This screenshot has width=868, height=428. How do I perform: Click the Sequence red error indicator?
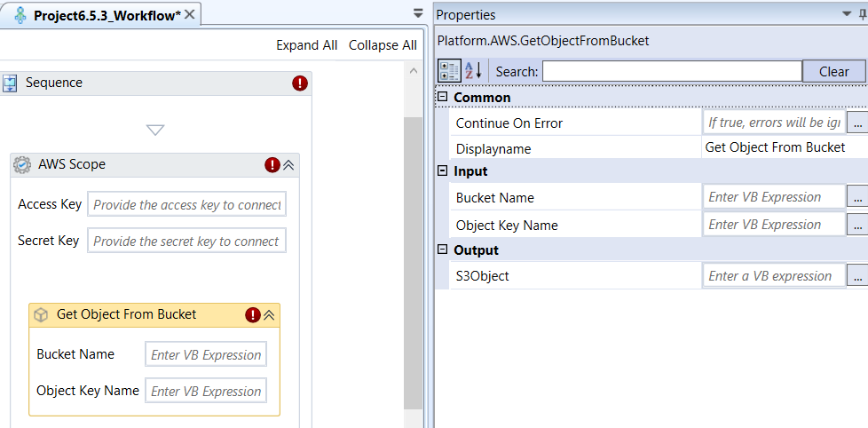300,83
